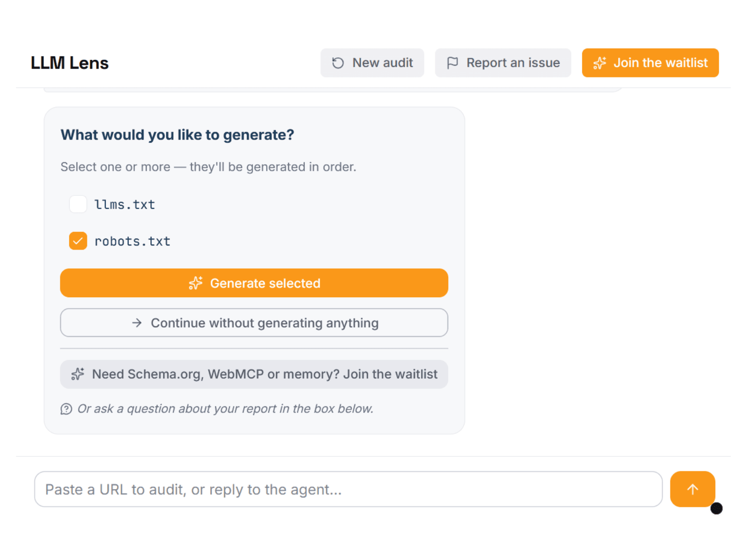The image size is (747, 560).
Task: Uncheck the robots.txt checkbox
Action: coord(78,241)
